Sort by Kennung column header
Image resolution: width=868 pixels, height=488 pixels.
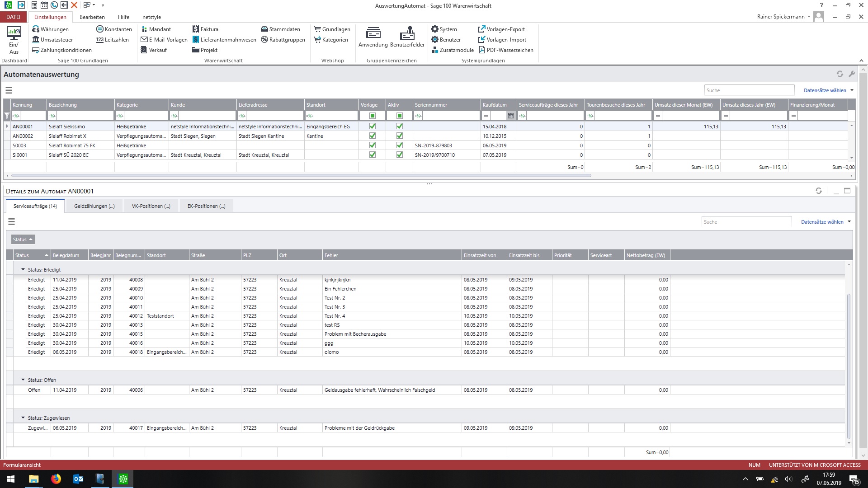coord(28,105)
